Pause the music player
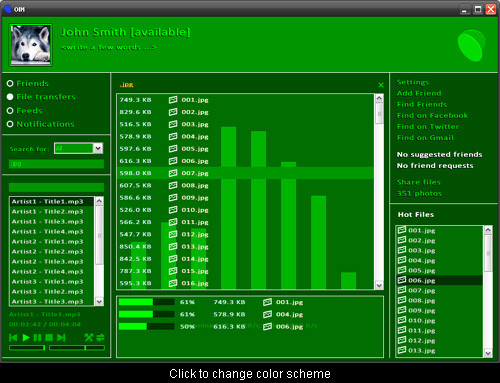The height and width of the screenshot is (383, 500). coord(37,338)
